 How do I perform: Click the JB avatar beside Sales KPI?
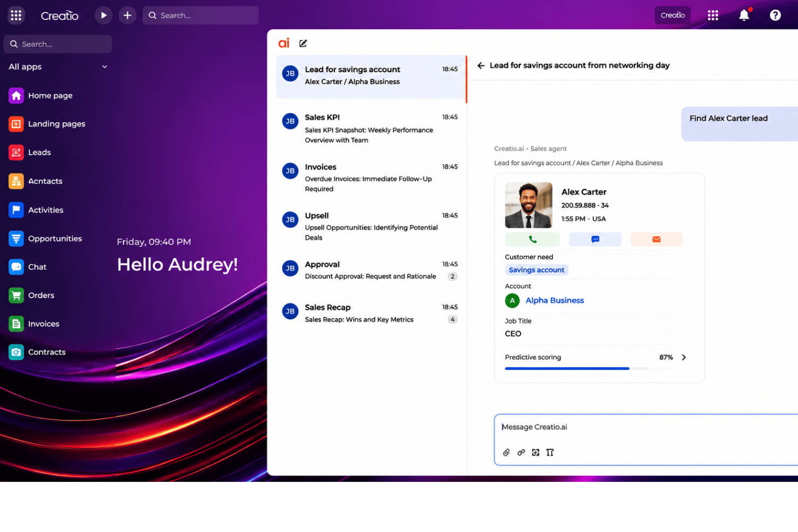[x=290, y=121]
